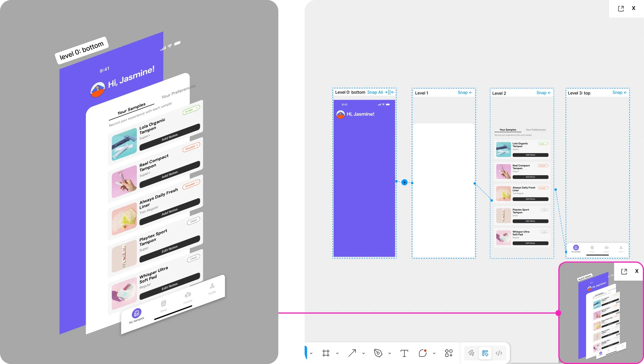Select the Frame tool
The height and width of the screenshot is (364, 644).
[326, 353]
